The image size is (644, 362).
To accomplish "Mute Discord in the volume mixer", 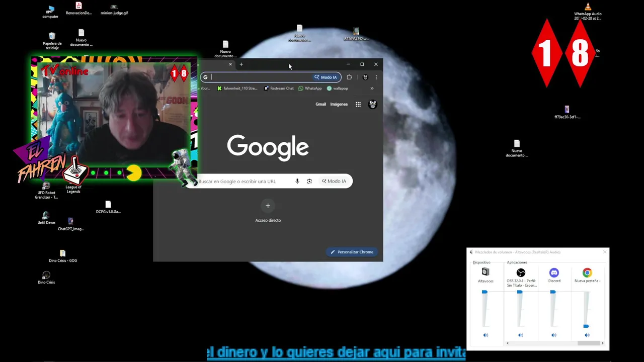I will point(554,335).
